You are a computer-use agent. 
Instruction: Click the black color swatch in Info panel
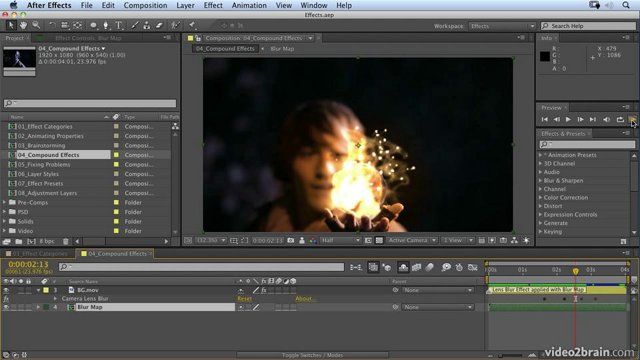point(545,56)
